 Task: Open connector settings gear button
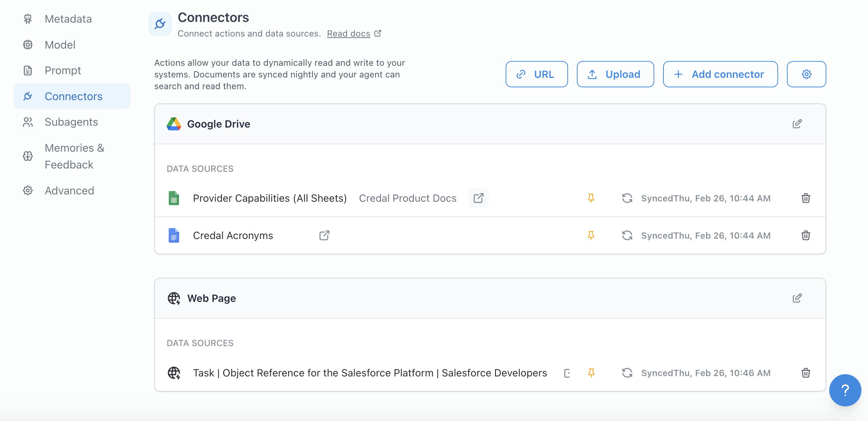coord(806,74)
